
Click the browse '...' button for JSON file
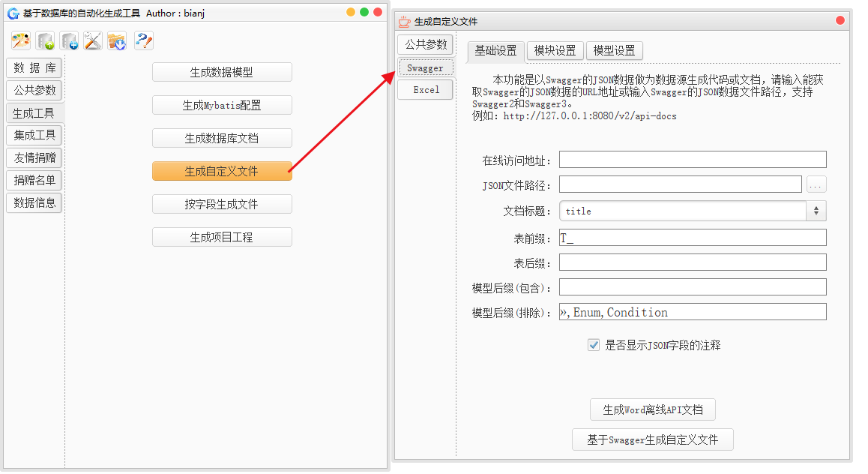pos(816,184)
